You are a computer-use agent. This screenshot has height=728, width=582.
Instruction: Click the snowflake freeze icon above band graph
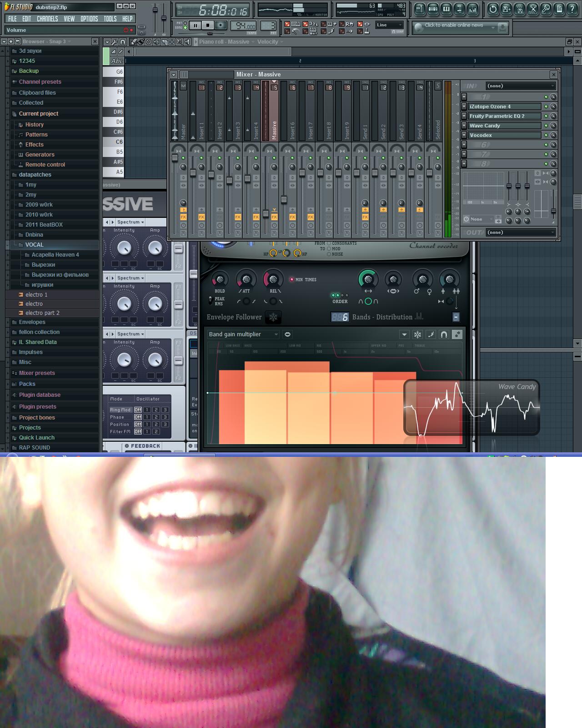[x=417, y=334]
